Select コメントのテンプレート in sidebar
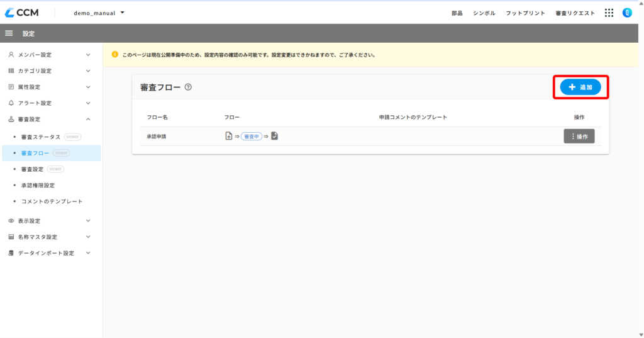This screenshot has width=644, height=338. pos(52,201)
